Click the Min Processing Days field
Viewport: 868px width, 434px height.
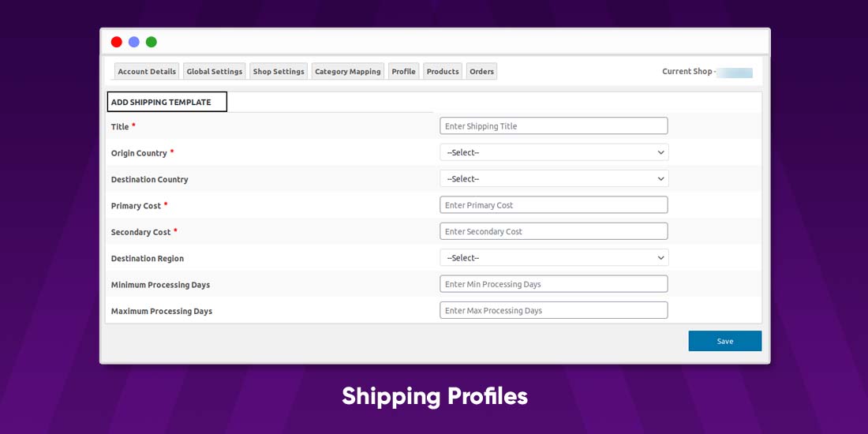click(554, 284)
